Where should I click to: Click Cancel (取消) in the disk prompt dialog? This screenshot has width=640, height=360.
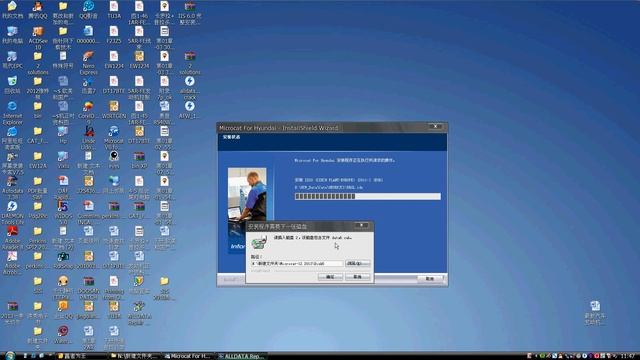[x=358, y=277]
